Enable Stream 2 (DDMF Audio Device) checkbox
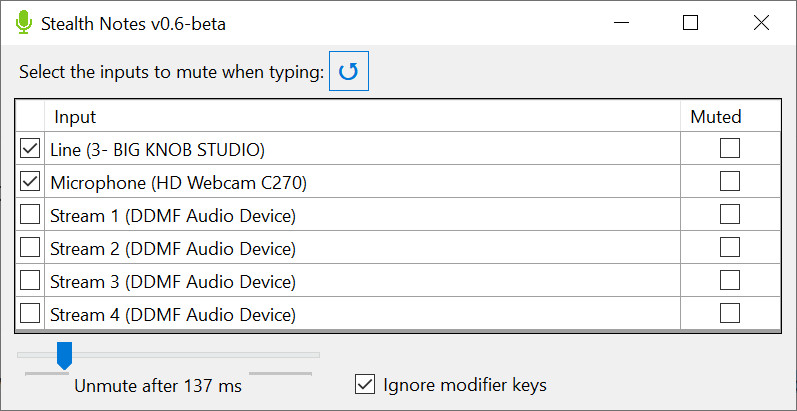Viewport: 797px width, 411px height. [x=30, y=247]
